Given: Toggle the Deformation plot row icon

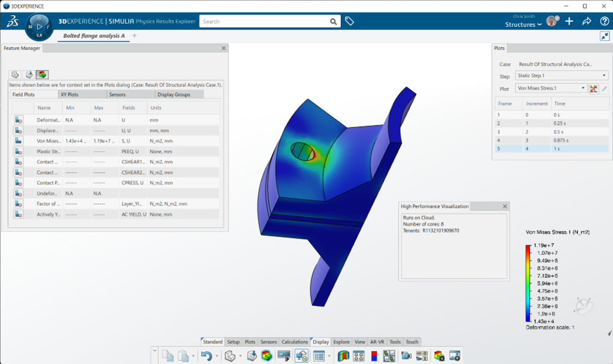Looking at the screenshot, I should tap(18, 120).
